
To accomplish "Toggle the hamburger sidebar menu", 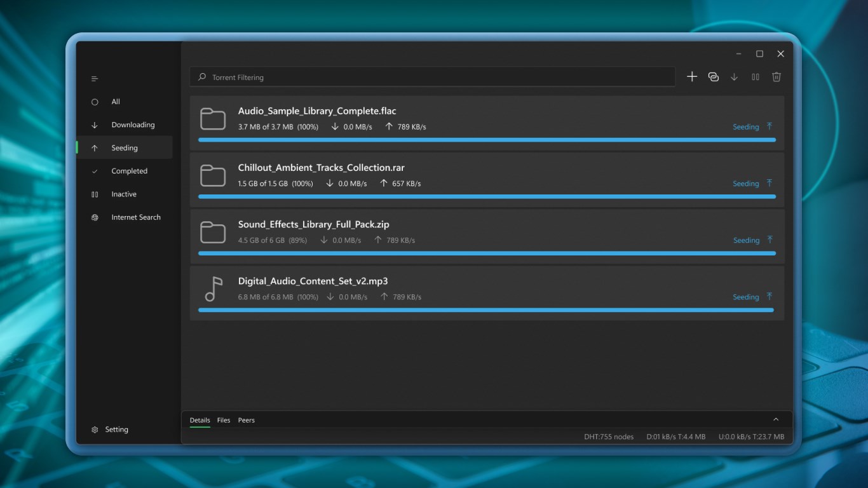I will click(x=95, y=79).
